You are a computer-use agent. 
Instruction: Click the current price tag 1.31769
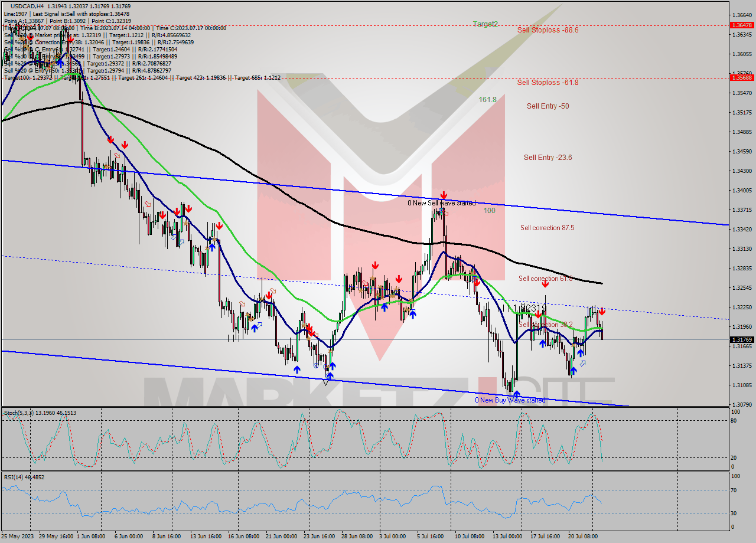[x=741, y=339]
